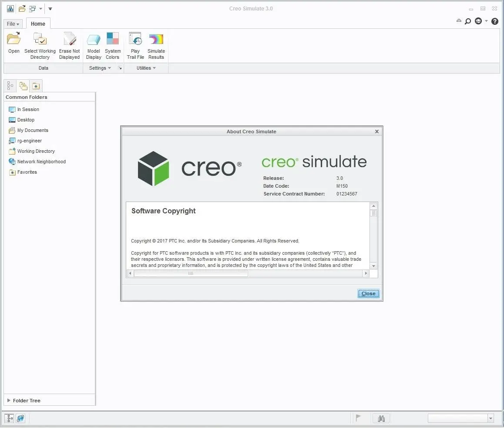Image resolution: width=504 pixels, height=428 pixels.
Task: Click the message flag icon in status bar
Action: coord(358,418)
